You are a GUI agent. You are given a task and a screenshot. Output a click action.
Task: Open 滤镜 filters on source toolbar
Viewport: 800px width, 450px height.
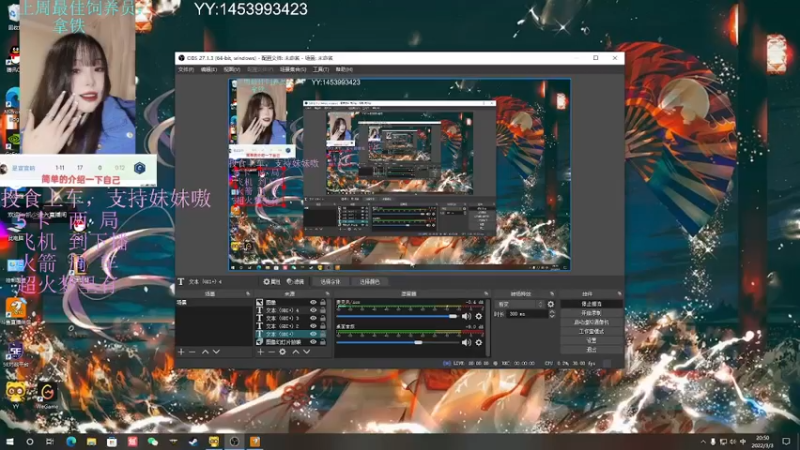pyautogui.click(x=295, y=282)
